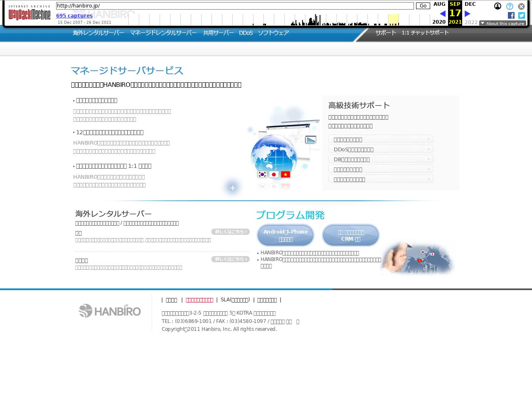This screenshot has height=399, width=532.
Task: Click the TEL and FAX footer line
Action: [230, 321]
